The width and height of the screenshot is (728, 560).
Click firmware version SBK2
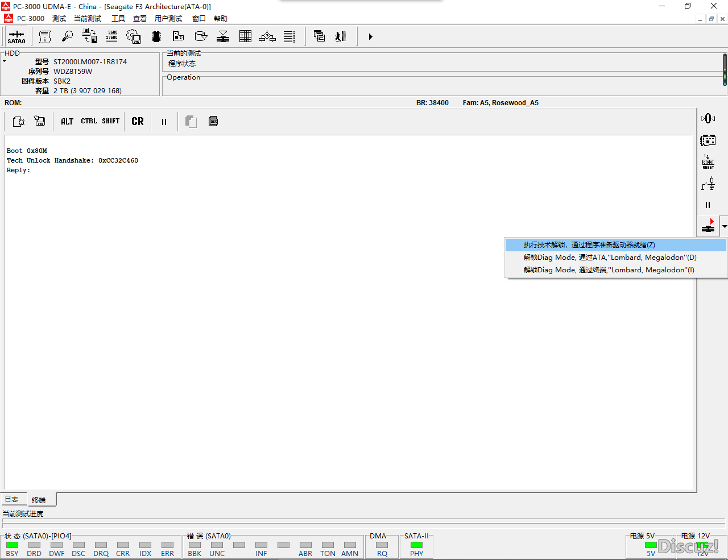coord(62,81)
